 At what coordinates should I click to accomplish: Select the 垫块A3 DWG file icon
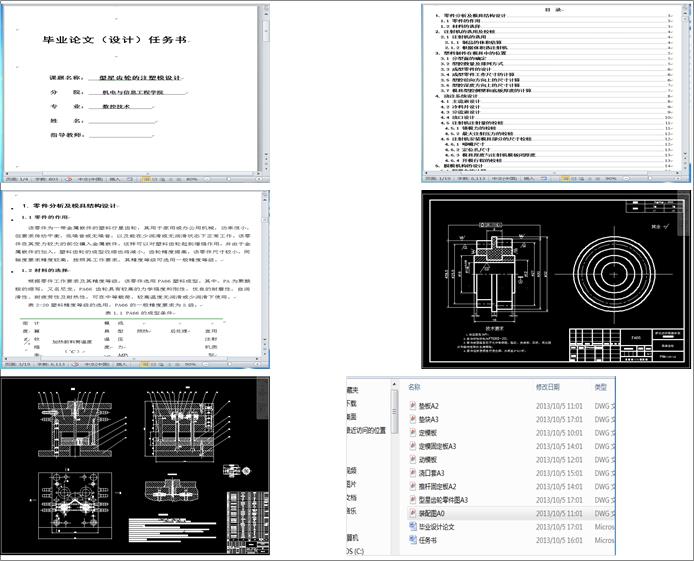pos(413,419)
